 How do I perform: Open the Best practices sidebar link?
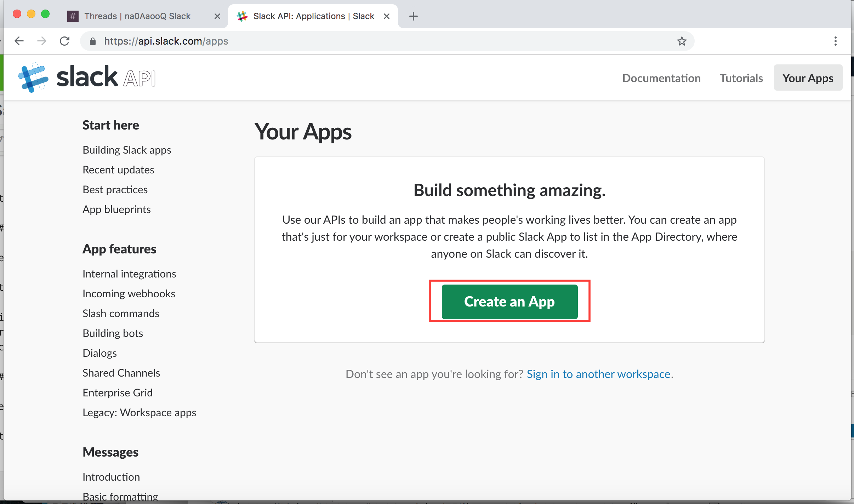click(x=115, y=190)
